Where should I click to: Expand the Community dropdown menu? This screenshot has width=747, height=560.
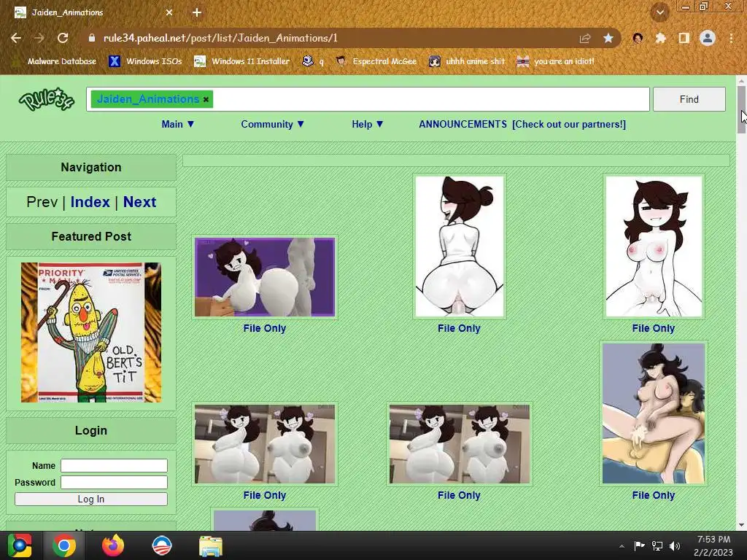point(272,124)
